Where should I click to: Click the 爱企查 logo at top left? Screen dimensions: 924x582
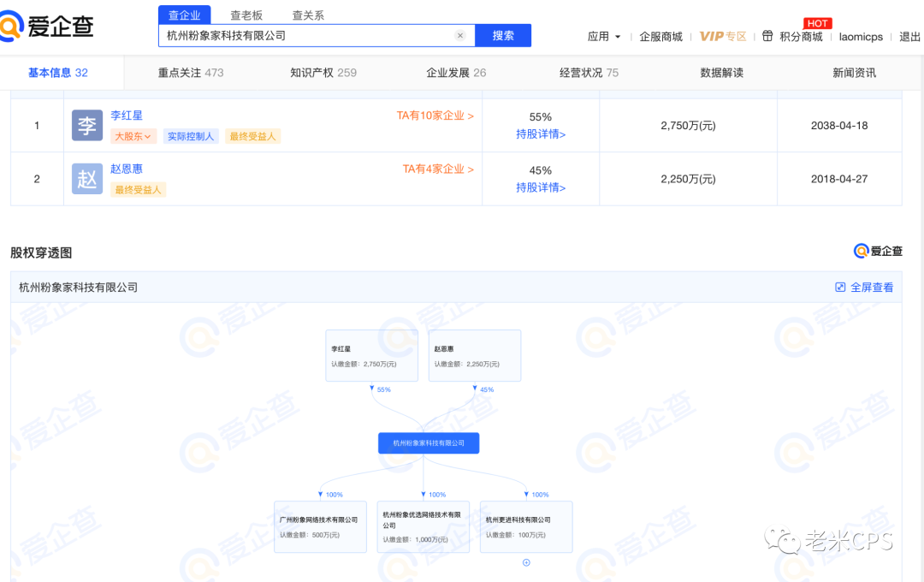tap(46, 26)
